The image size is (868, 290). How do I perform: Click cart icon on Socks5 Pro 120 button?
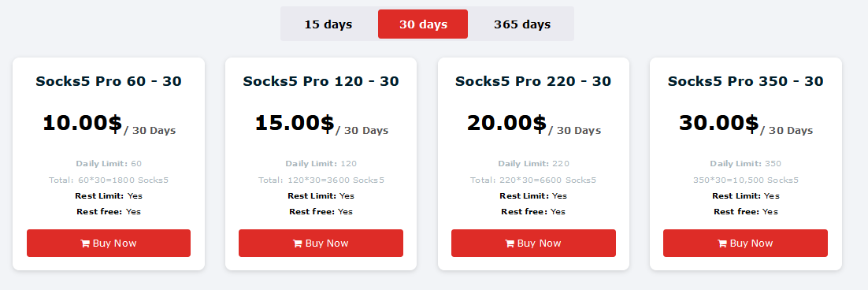tap(297, 244)
